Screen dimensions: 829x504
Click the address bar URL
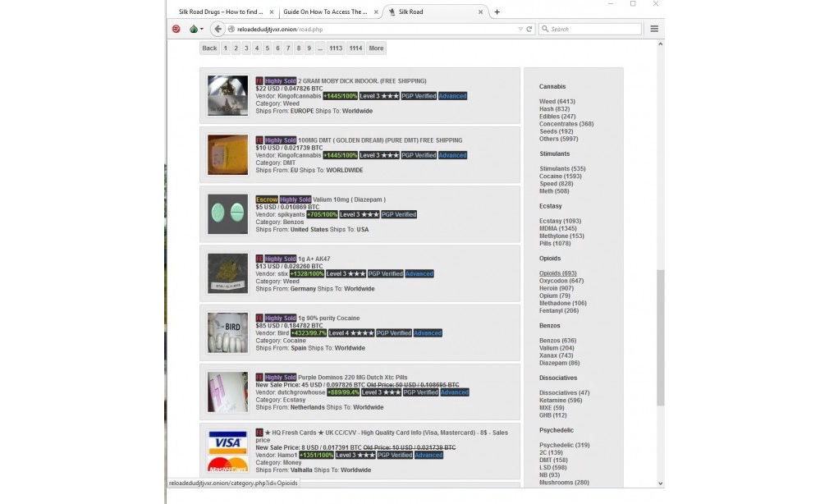click(280, 29)
